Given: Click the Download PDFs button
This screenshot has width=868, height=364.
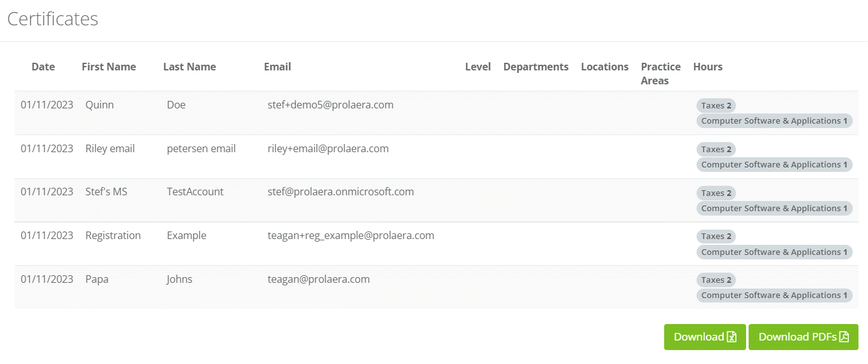Looking at the screenshot, I should click(803, 337).
